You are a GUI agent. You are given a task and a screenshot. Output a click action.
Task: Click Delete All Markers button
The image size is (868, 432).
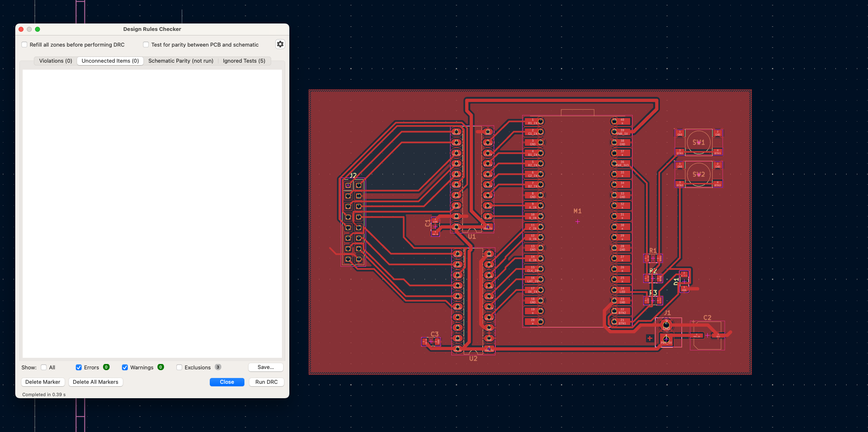[x=96, y=382]
